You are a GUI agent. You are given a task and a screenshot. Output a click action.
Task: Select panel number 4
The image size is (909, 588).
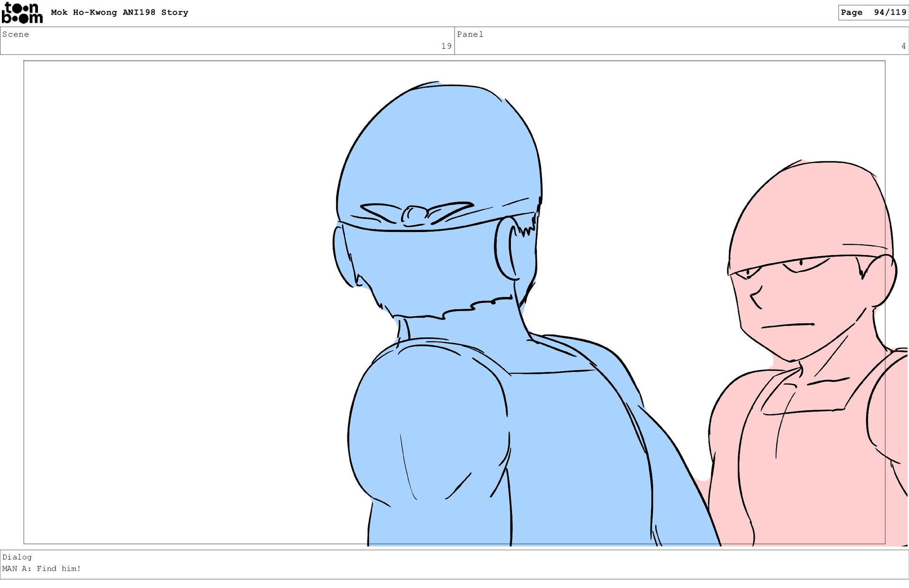point(903,46)
